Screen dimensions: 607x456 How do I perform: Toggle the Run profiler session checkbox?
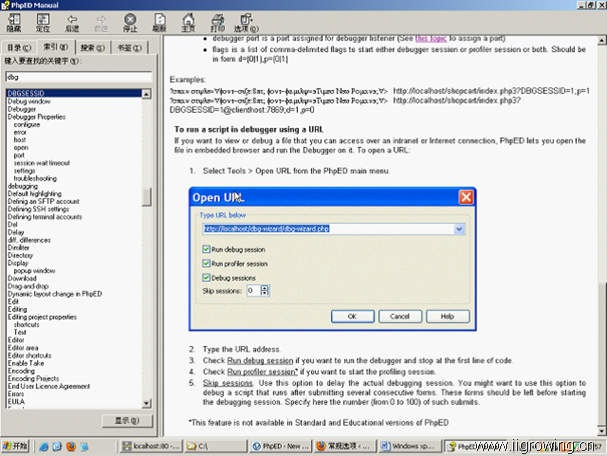click(206, 264)
